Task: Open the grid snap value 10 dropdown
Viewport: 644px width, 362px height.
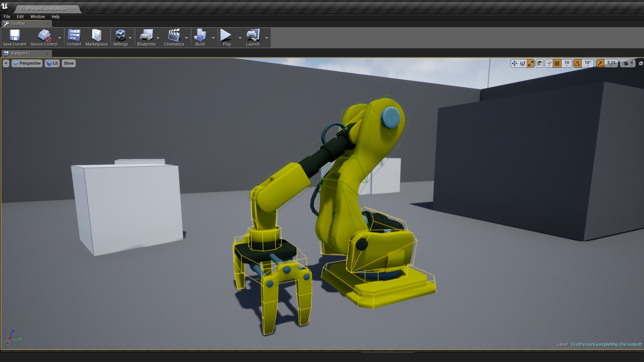Action: click(x=567, y=63)
